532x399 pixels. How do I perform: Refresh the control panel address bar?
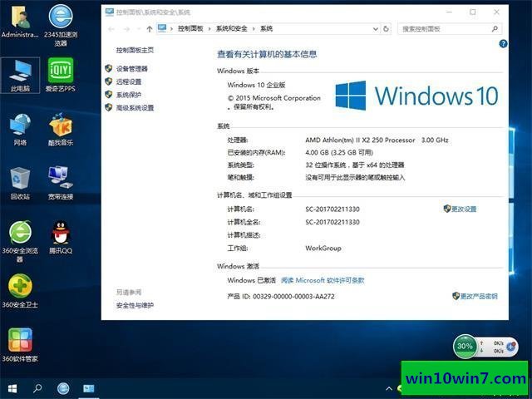[x=386, y=29]
